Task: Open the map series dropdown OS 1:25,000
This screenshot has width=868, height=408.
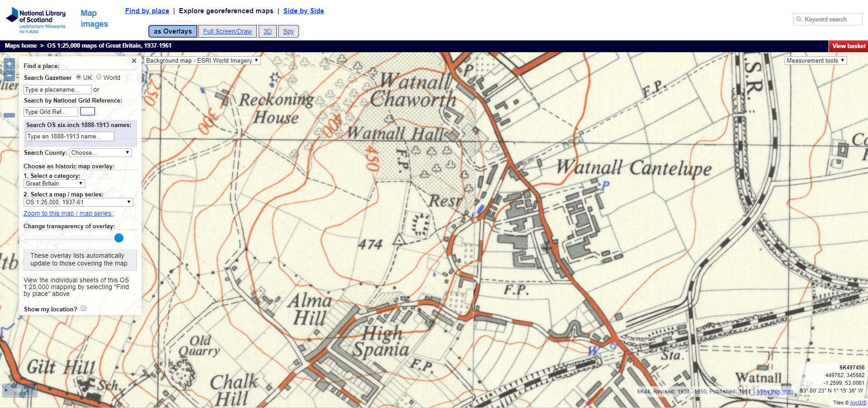Action: (x=78, y=202)
